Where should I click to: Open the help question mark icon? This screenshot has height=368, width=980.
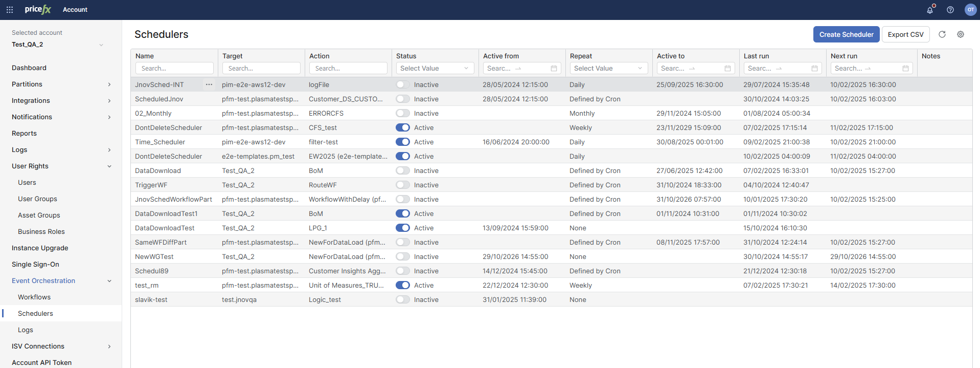coord(950,10)
